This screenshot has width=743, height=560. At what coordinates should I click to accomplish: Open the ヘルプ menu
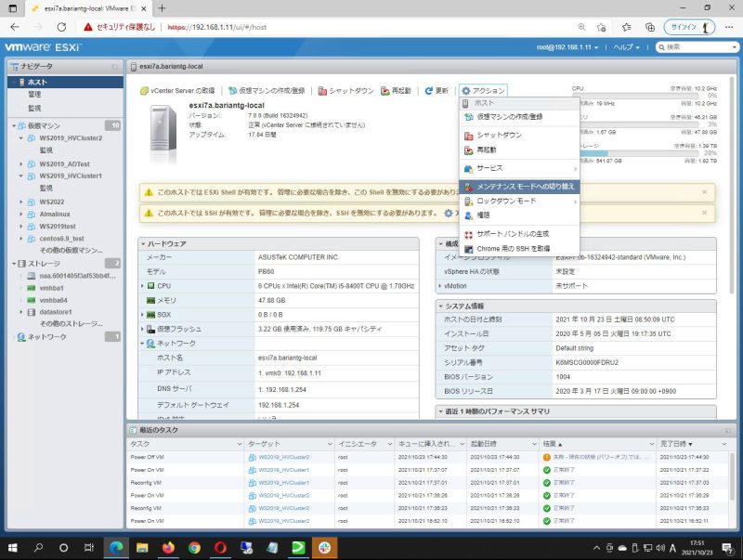tap(626, 47)
